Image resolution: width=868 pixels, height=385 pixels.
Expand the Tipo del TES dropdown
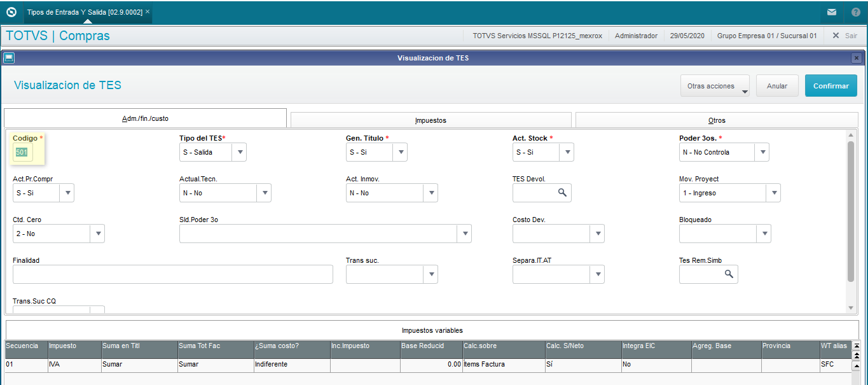[x=239, y=152]
